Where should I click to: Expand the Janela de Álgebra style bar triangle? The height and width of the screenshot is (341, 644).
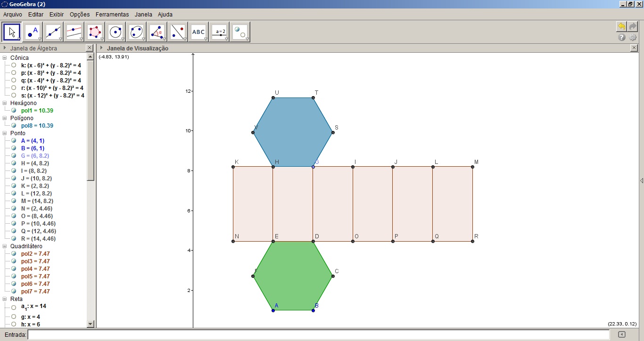[5, 48]
